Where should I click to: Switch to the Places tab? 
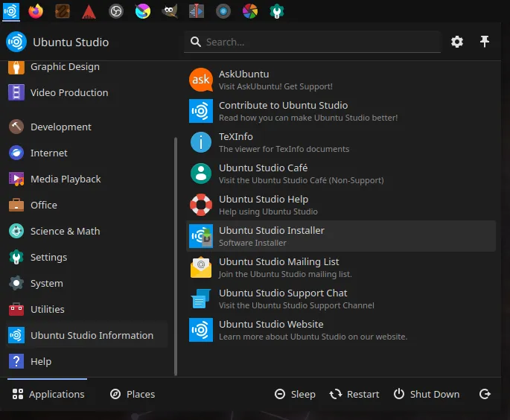[133, 394]
